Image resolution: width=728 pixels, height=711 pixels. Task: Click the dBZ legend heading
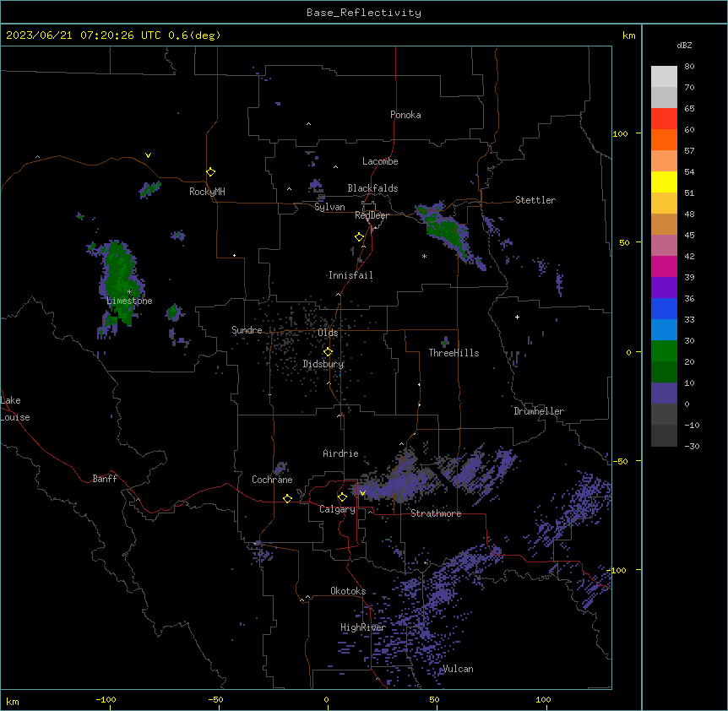coord(684,45)
